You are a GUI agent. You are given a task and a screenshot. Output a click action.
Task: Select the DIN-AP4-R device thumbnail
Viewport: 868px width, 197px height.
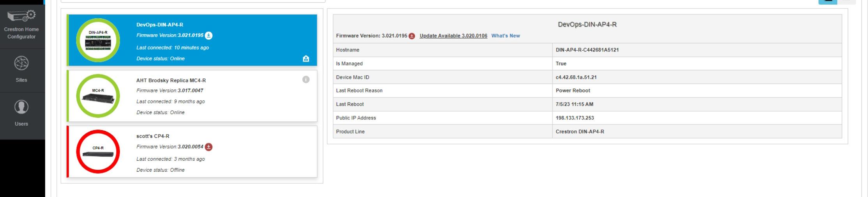[98, 40]
